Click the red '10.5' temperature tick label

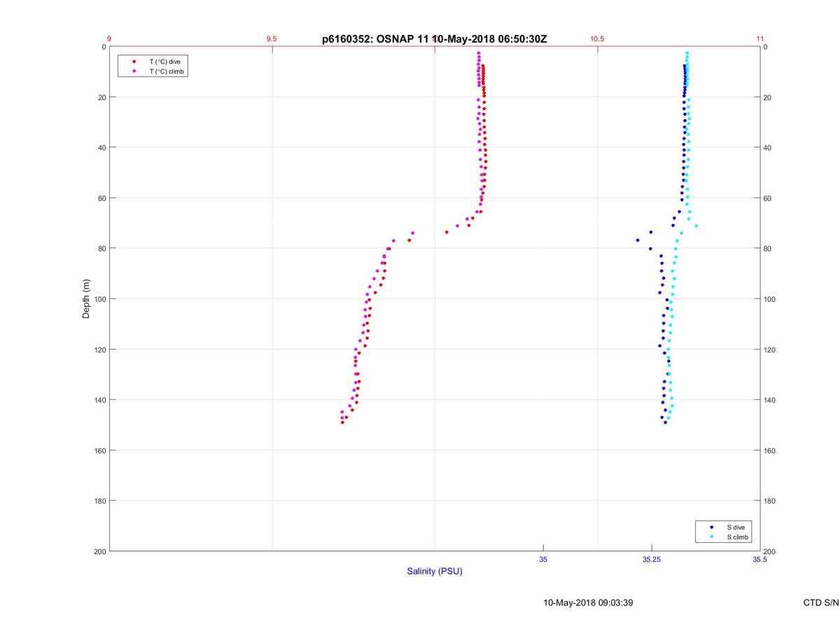[597, 39]
